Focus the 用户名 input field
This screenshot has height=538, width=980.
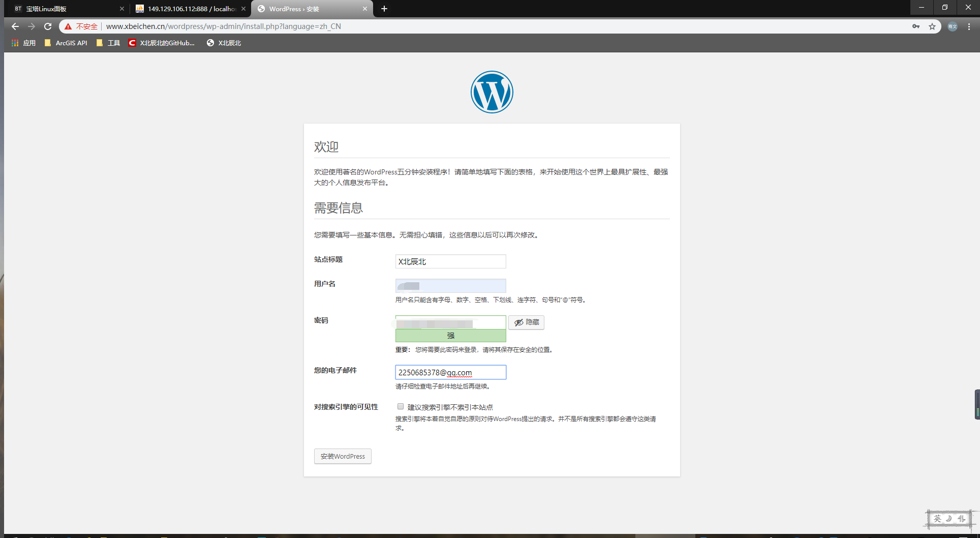451,286
